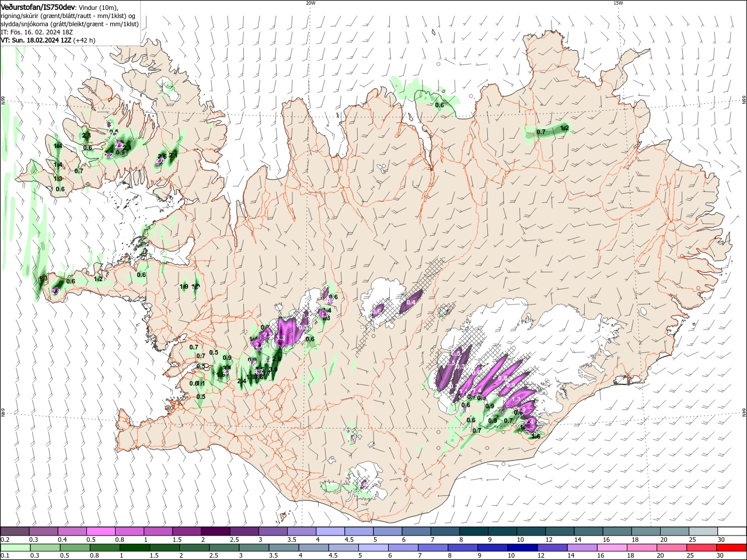Click the deep navy 10 swatch in rain scale

point(522,548)
